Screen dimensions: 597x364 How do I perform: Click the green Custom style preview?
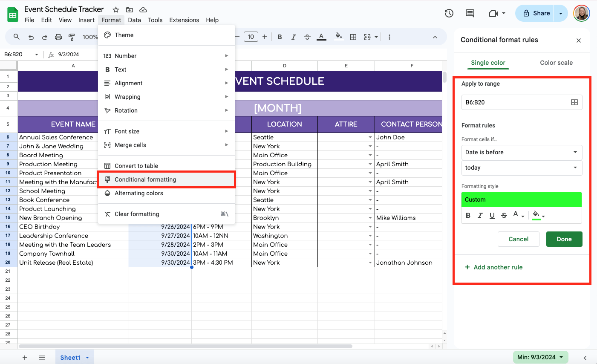click(522, 199)
